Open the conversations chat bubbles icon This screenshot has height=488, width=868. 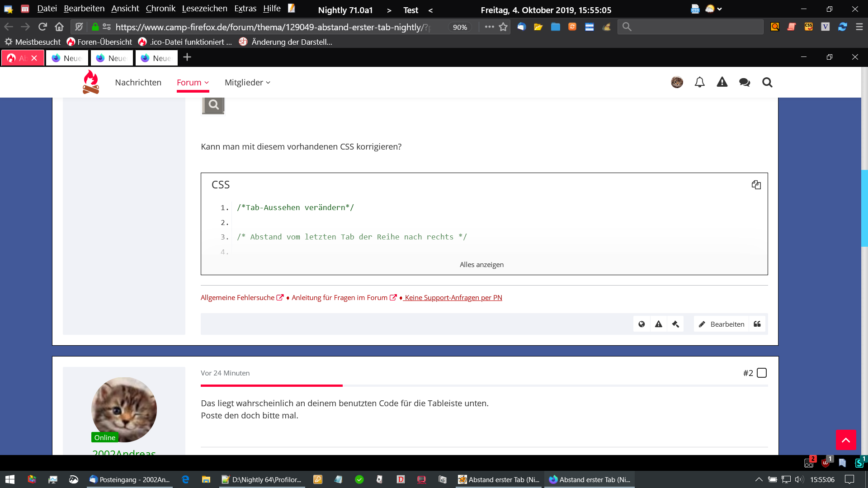pyautogui.click(x=744, y=82)
